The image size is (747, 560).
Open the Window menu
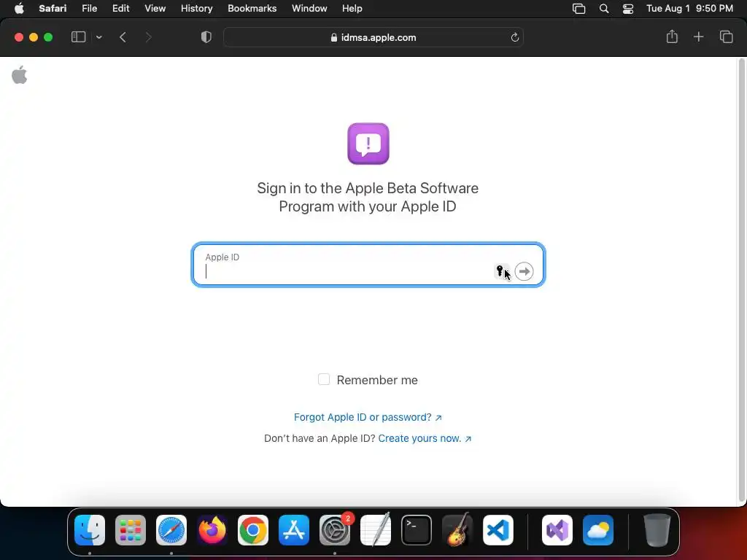[x=309, y=9]
